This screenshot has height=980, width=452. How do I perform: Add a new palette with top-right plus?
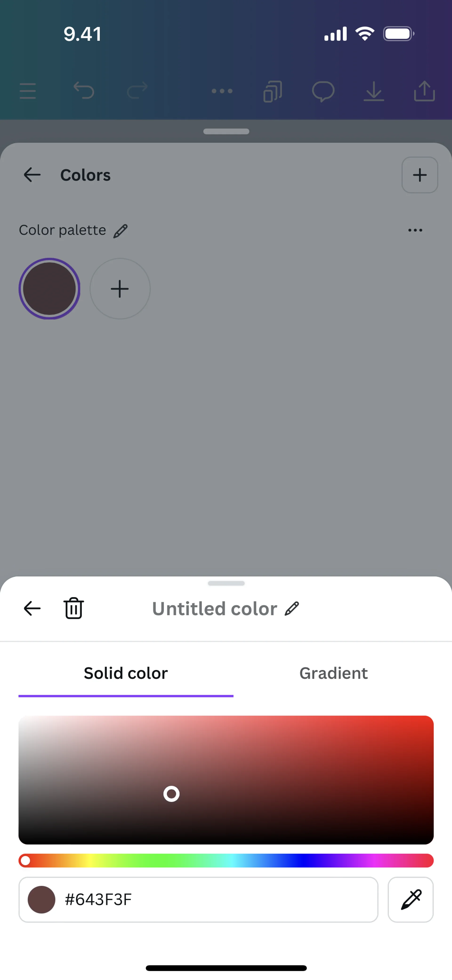click(420, 175)
